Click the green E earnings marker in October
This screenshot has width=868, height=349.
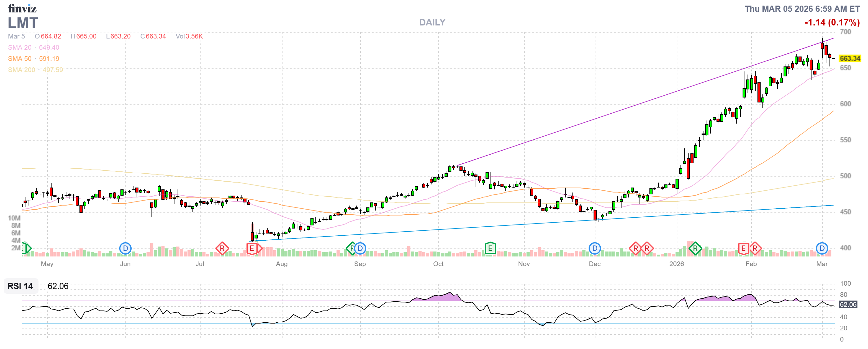click(x=490, y=249)
